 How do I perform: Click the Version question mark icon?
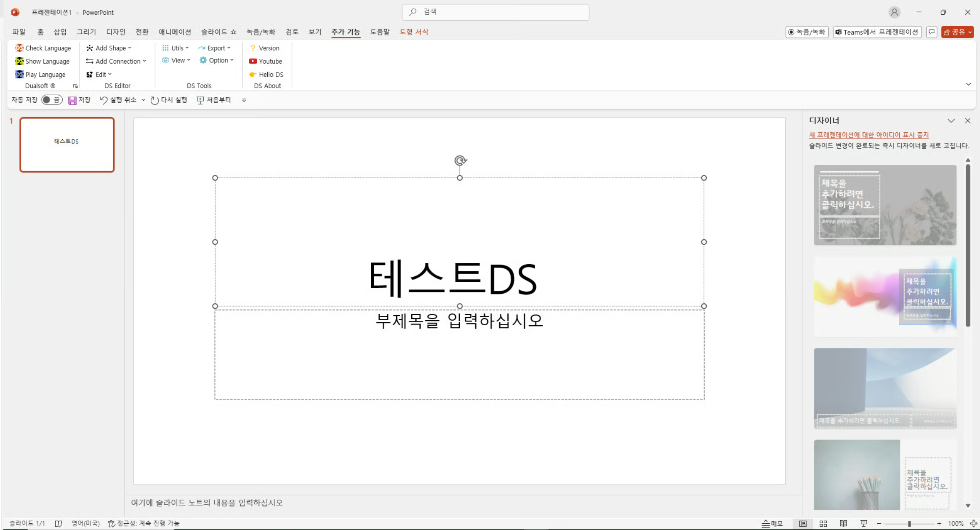tap(253, 48)
